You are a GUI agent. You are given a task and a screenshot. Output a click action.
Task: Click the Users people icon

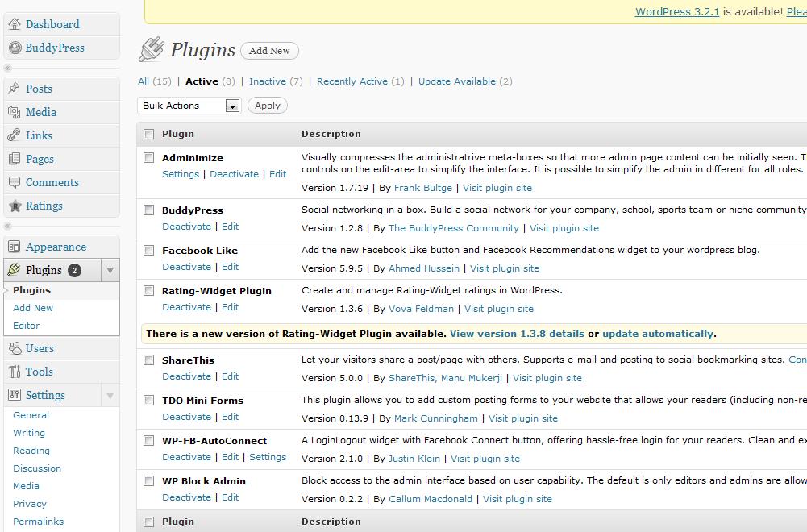[15, 348]
